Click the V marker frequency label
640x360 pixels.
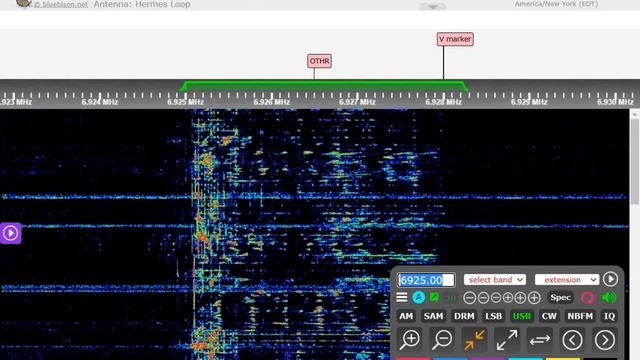[455, 39]
